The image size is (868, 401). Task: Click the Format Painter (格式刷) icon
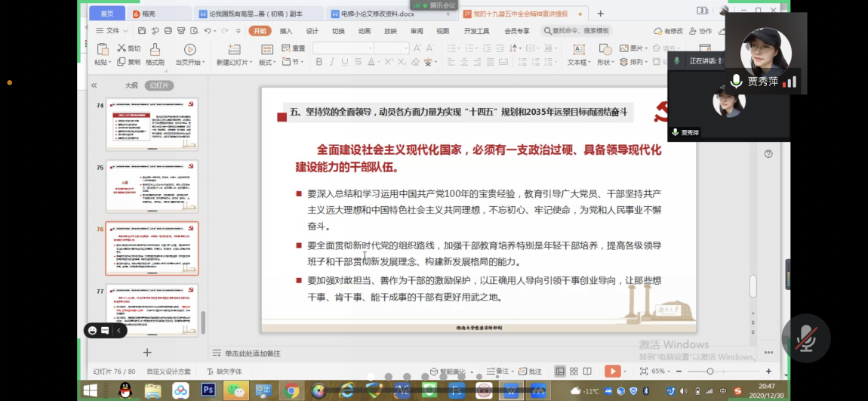[x=155, y=49]
